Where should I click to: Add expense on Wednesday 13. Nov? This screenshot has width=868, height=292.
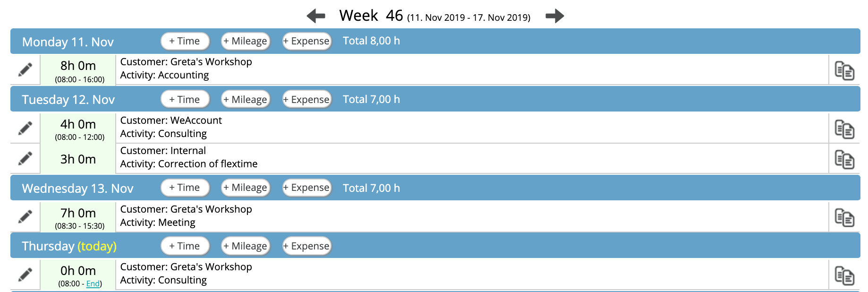[x=307, y=188]
